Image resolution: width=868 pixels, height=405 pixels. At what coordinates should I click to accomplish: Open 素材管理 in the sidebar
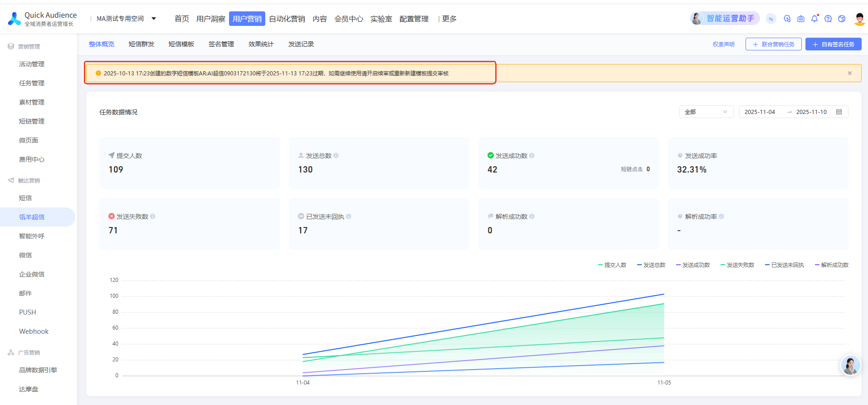point(32,102)
